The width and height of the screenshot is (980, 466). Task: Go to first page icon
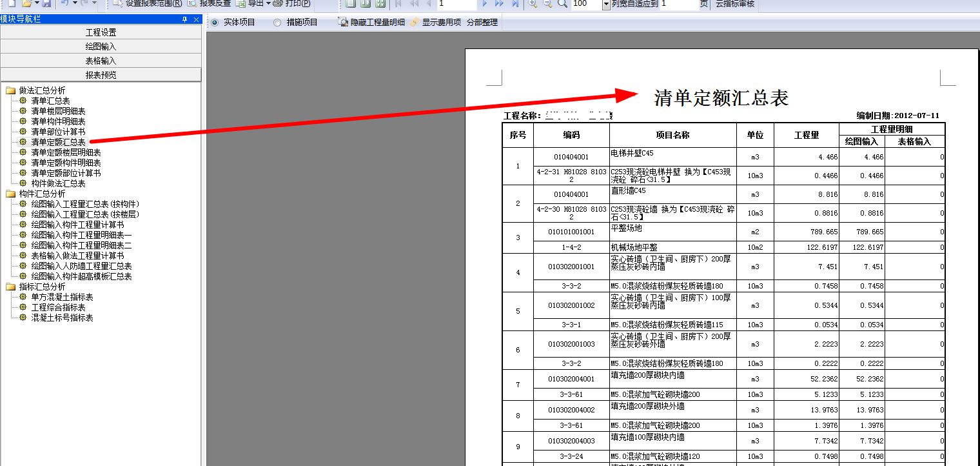click(398, 3)
